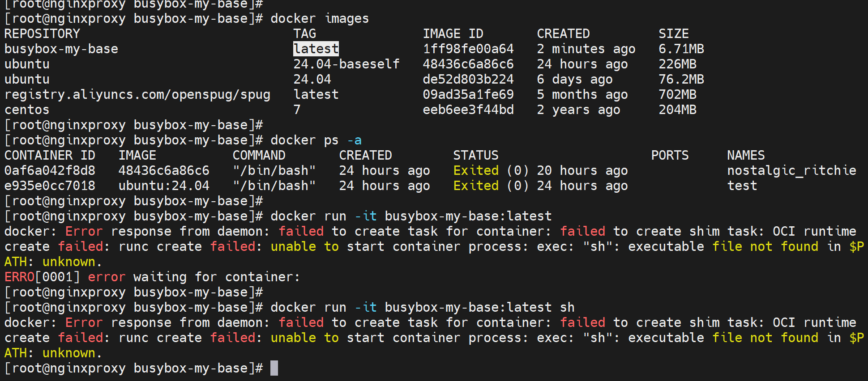
Task: Click the centos repository entry
Action: (27, 110)
